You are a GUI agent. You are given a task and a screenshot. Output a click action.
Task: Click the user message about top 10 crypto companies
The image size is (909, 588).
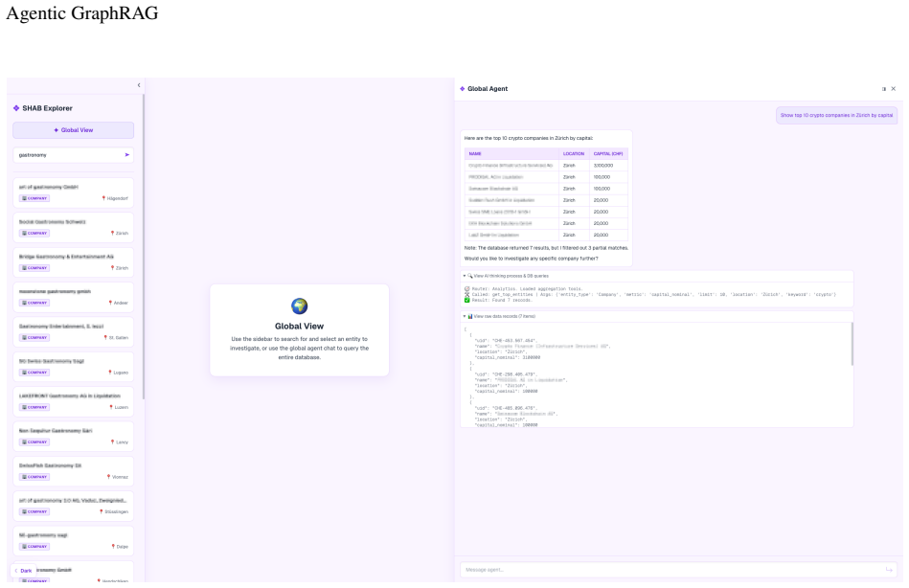click(836, 115)
